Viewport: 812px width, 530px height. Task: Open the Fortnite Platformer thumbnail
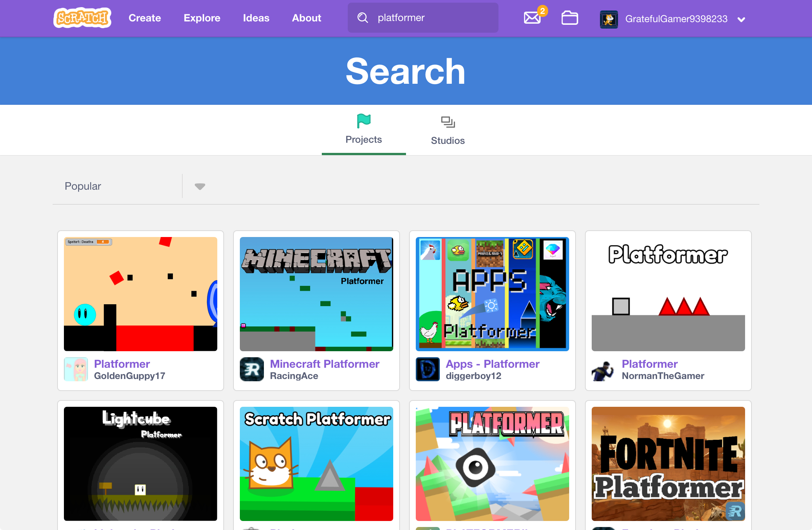tap(668, 464)
